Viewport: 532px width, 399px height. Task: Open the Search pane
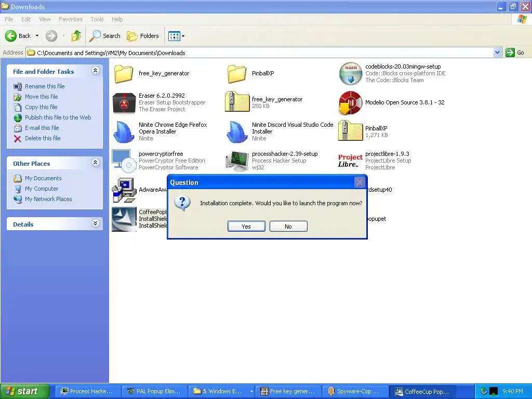105,36
